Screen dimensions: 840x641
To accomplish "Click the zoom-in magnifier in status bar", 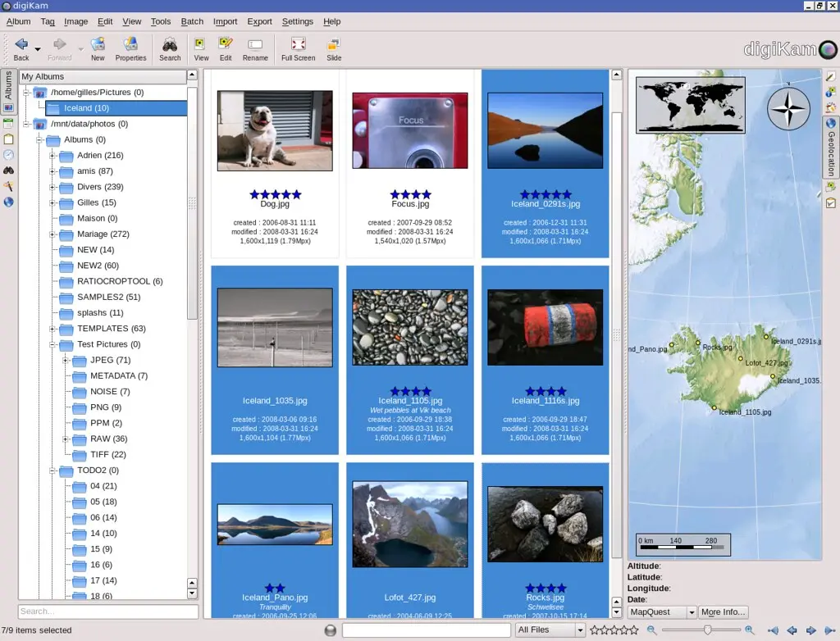I will 749,630.
